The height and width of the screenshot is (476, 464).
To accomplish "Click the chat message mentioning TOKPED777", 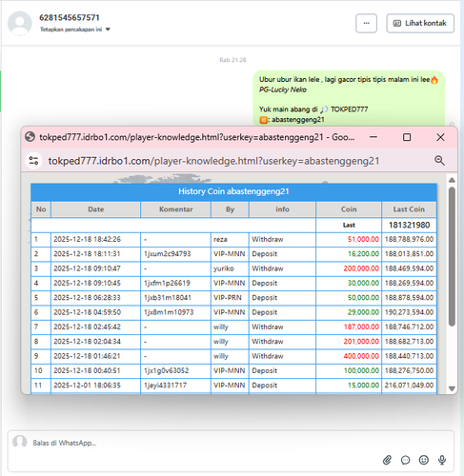I will click(349, 99).
